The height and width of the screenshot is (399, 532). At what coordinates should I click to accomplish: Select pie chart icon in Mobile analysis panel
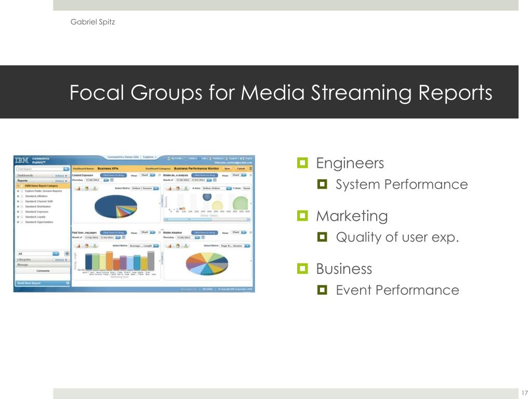(178, 188)
